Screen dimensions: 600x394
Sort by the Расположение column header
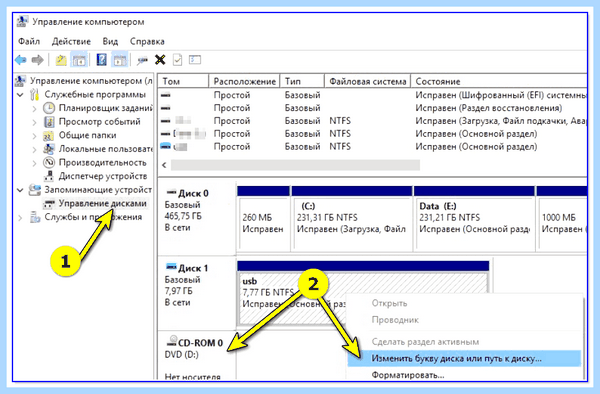point(244,81)
